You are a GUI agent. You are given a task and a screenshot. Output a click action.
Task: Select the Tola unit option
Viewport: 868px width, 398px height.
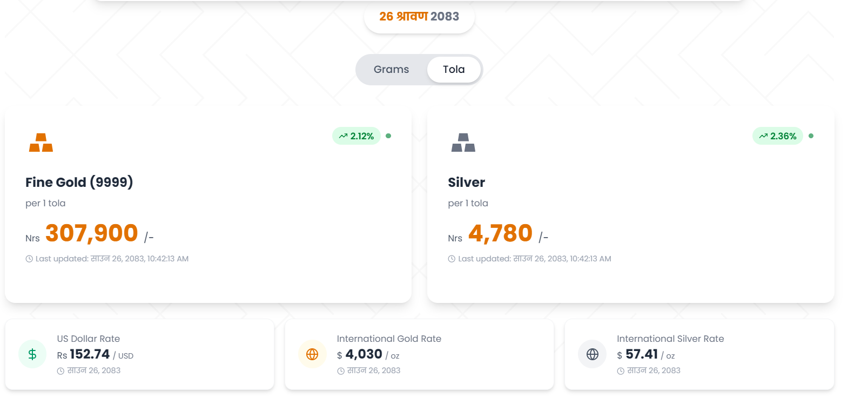pos(454,70)
